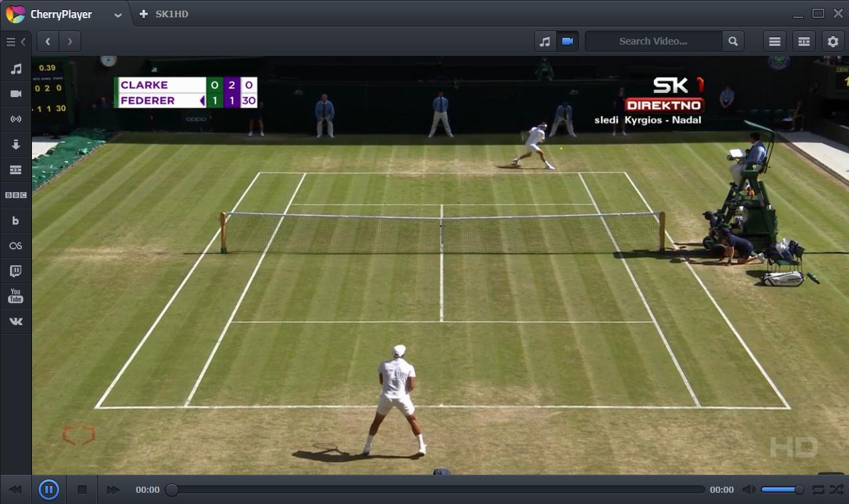Open the Radio broadcast section
Image resolution: width=849 pixels, height=504 pixels.
coord(16,119)
